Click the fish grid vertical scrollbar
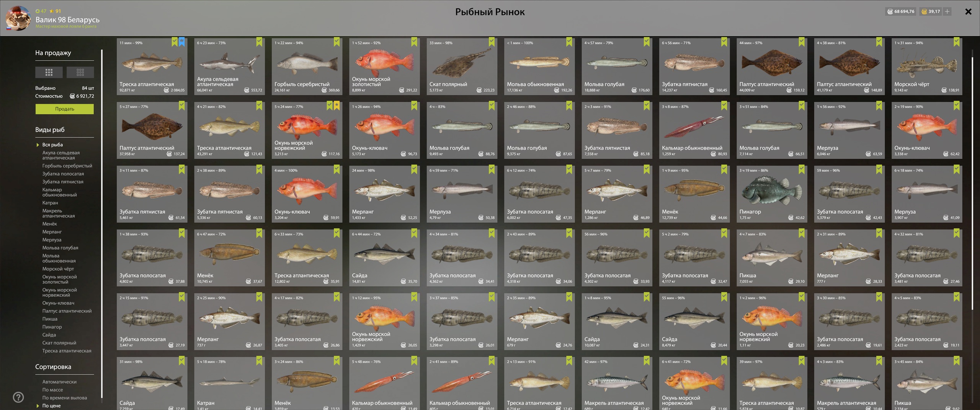980x410 pixels. [x=973, y=184]
